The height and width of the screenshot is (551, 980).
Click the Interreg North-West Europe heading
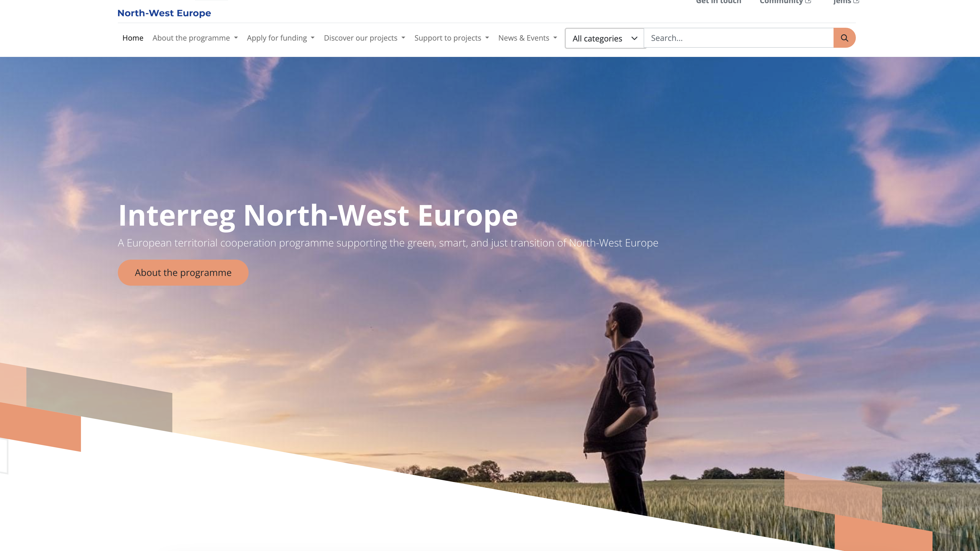point(318,215)
